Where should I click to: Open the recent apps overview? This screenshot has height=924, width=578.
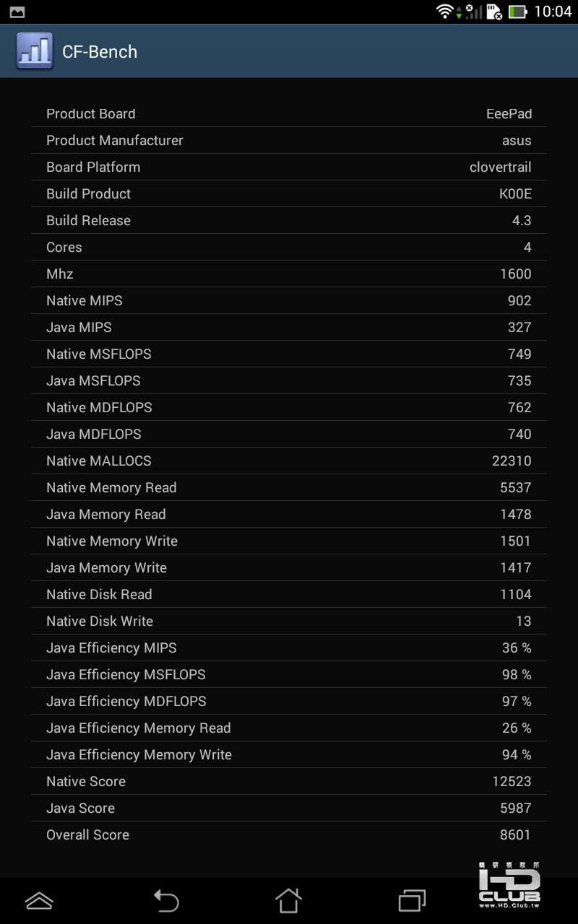pyautogui.click(x=413, y=900)
